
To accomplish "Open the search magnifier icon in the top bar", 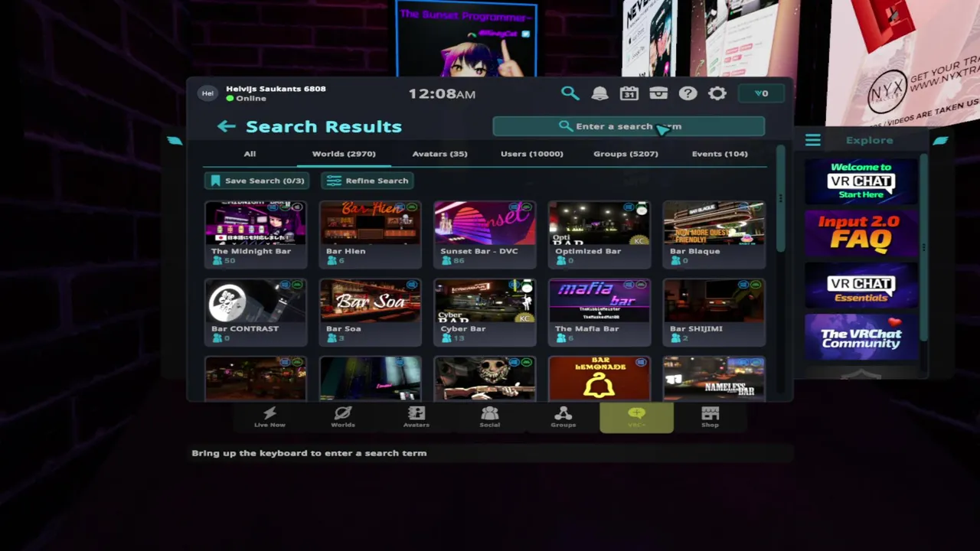I will coord(570,93).
